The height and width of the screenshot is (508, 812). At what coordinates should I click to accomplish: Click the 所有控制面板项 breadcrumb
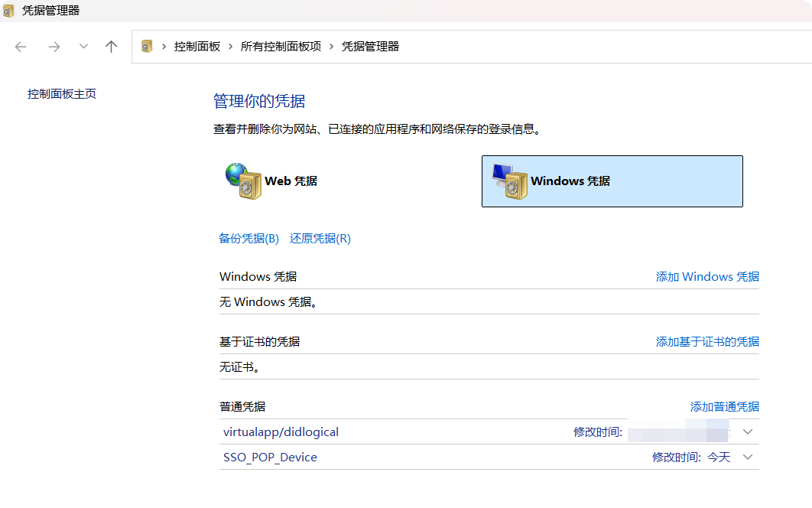click(281, 46)
